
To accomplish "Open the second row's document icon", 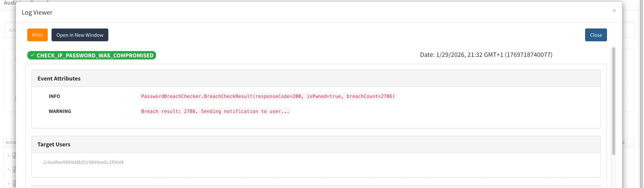I will pyautogui.click(x=14, y=170).
